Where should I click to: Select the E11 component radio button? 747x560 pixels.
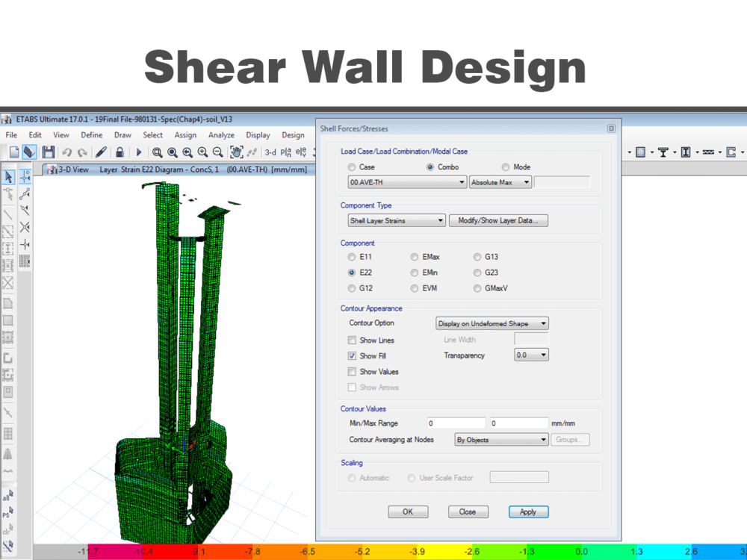pyautogui.click(x=351, y=257)
